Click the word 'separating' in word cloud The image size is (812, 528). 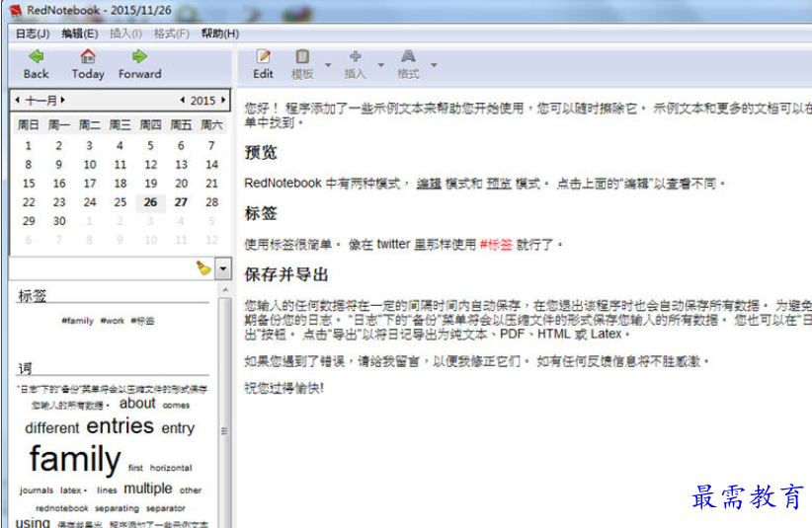(117, 508)
